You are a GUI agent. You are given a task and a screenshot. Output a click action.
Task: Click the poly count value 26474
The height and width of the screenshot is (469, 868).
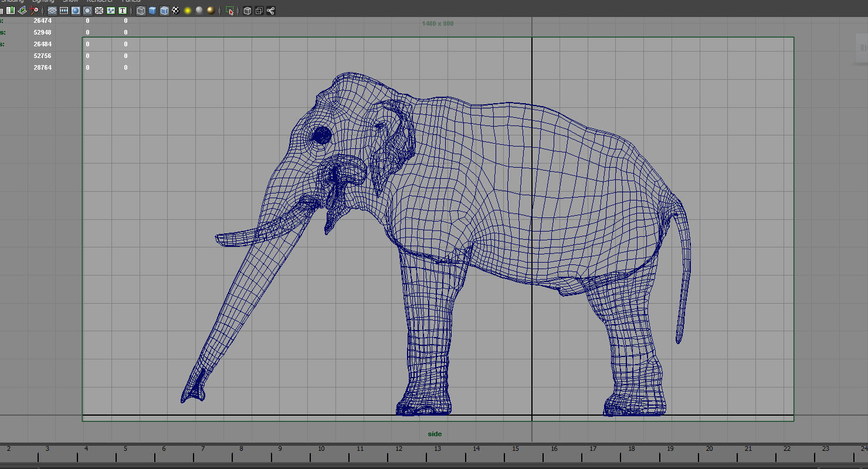(x=42, y=21)
